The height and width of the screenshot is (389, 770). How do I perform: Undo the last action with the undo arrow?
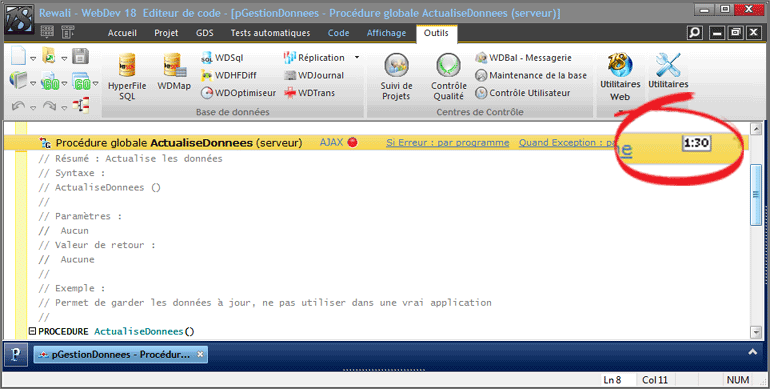click(18, 105)
